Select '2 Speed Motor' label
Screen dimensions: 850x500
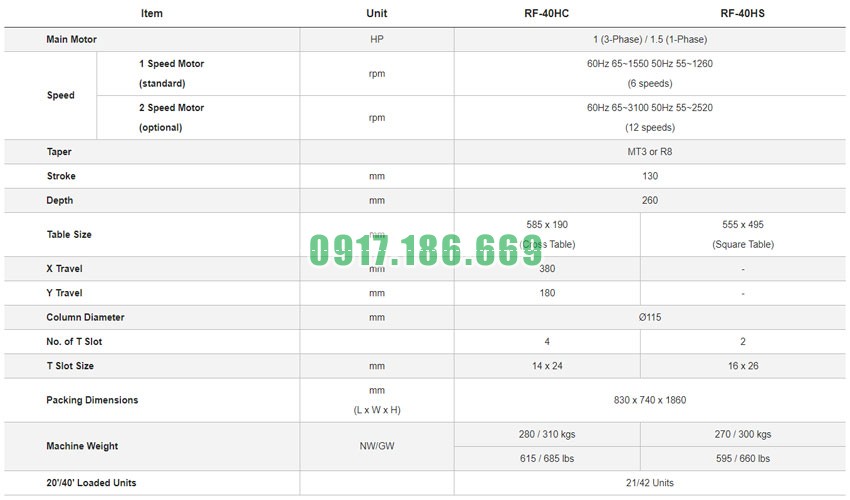point(171,108)
